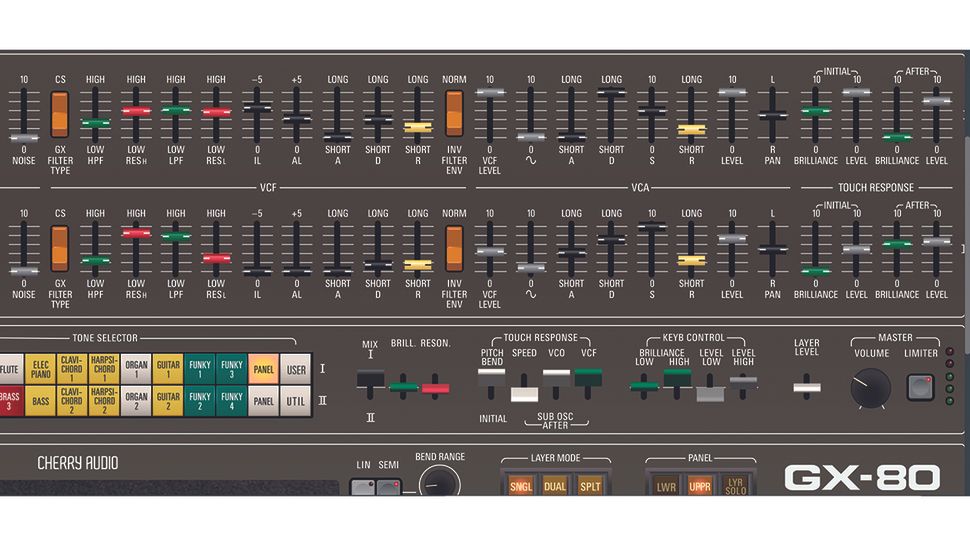970x546 pixels.
Task: Enable the SNGL layer mode
Action: click(x=521, y=486)
